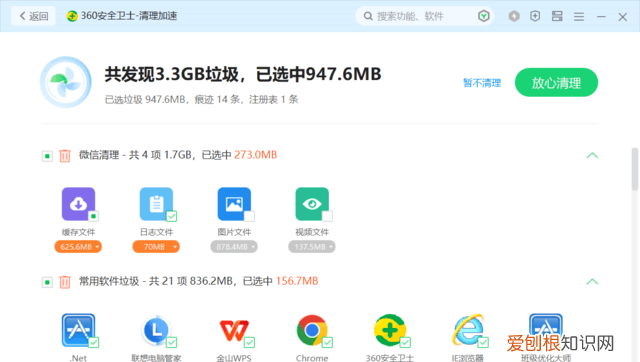The width and height of the screenshot is (640, 362).
Task: Click the .Net app icon
Action: pos(78,330)
